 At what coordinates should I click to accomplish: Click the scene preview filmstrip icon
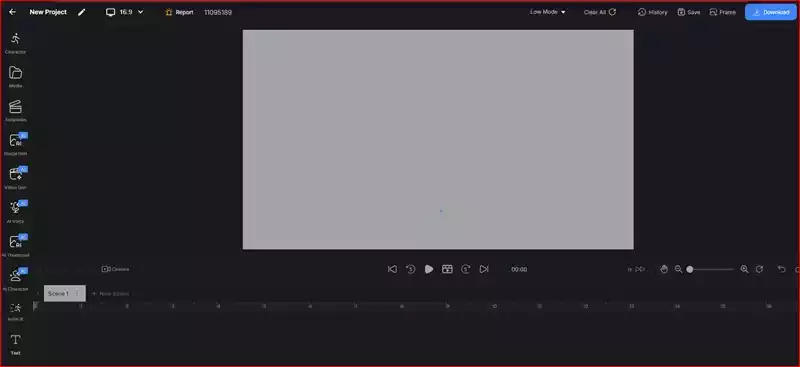pyautogui.click(x=447, y=269)
